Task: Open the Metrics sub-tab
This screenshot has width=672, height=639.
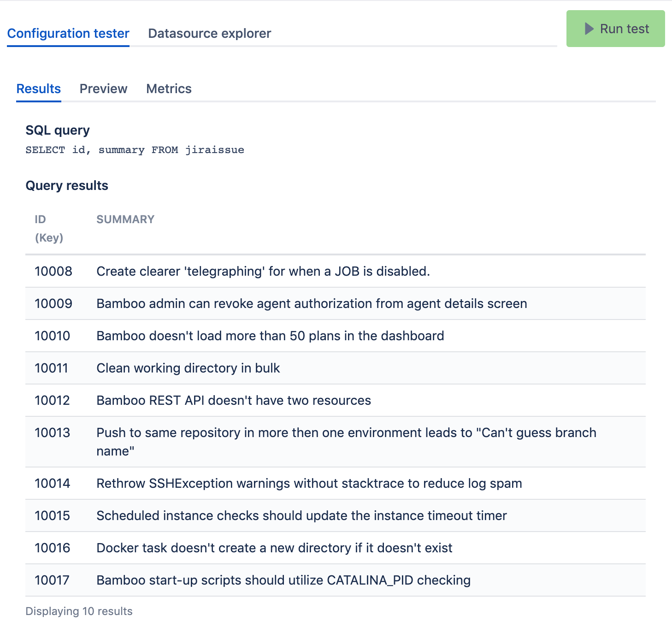Action: coord(169,89)
